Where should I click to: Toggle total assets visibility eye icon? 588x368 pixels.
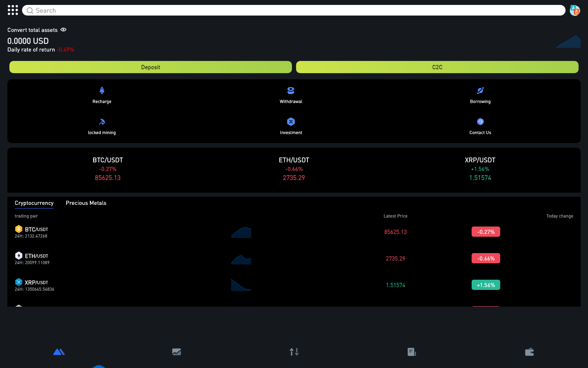point(63,30)
